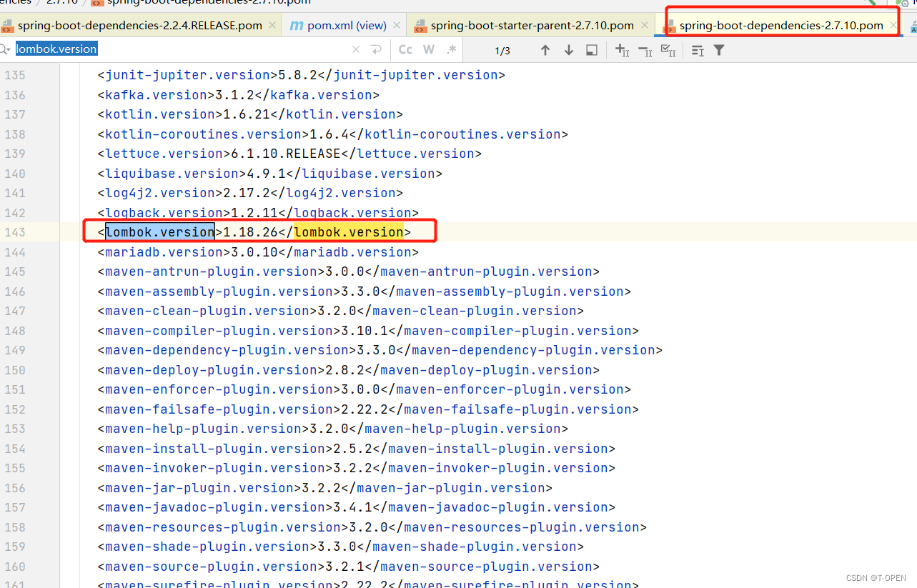Image resolution: width=917 pixels, height=588 pixels.
Task: Unselect the last occurrence icon
Action: coord(645,50)
